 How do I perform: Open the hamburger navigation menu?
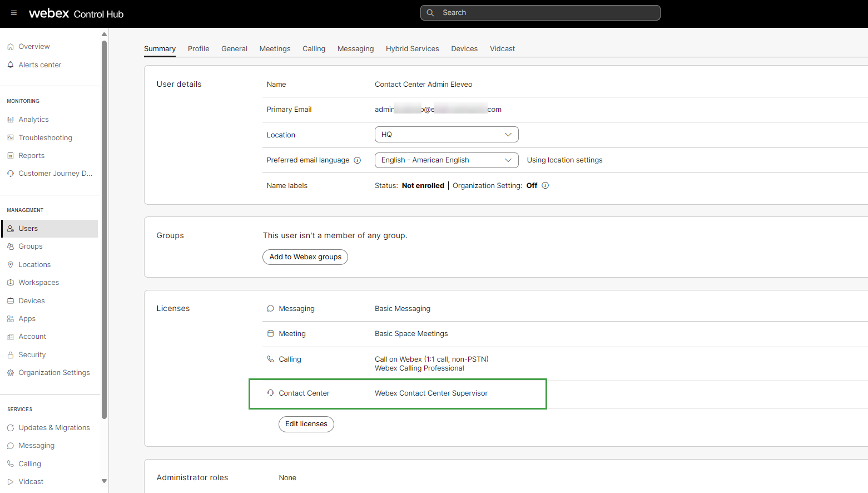coord(14,13)
